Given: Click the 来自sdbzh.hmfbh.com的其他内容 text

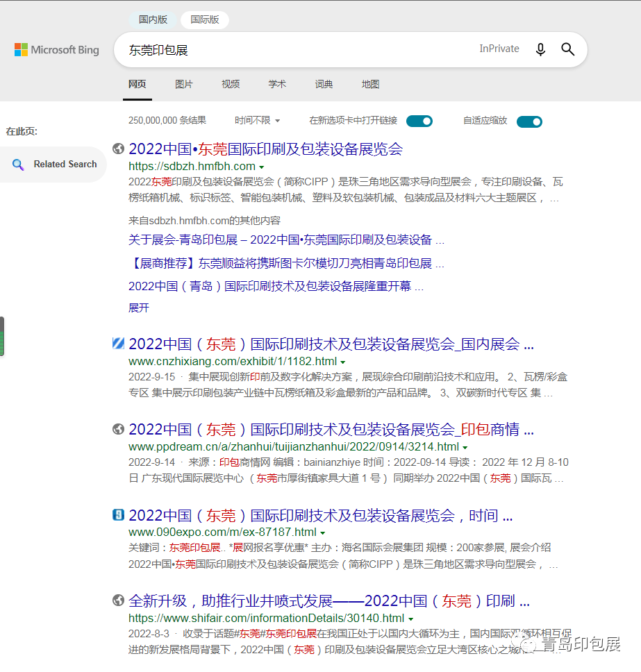Looking at the screenshot, I should (x=204, y=221).
